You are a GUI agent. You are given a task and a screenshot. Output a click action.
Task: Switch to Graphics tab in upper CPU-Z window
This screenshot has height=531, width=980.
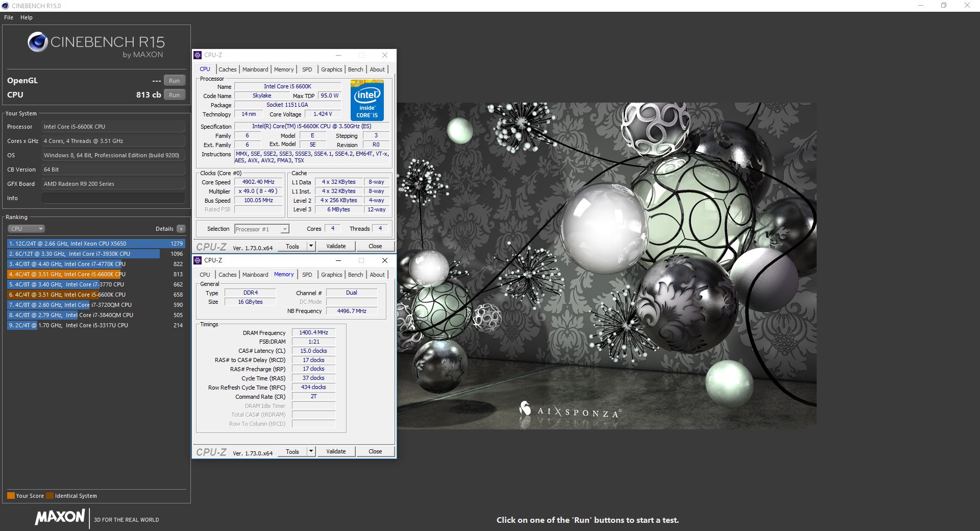(332, 69)
